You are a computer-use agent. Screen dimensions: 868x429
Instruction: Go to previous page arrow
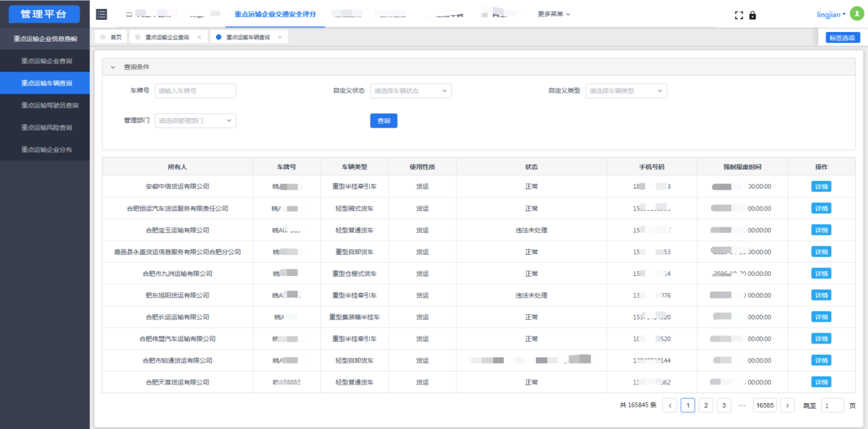point(670,405)
